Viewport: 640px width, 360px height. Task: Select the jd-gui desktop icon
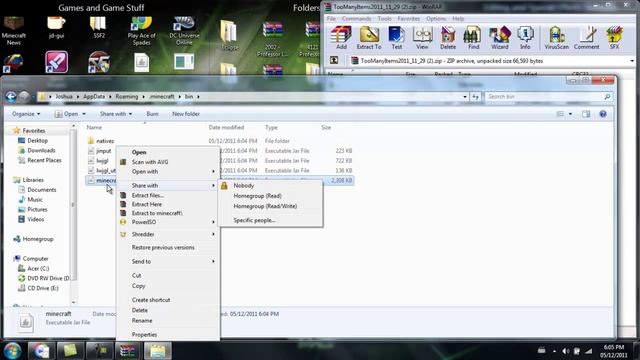pyautogui.click(x=56, y=27)
